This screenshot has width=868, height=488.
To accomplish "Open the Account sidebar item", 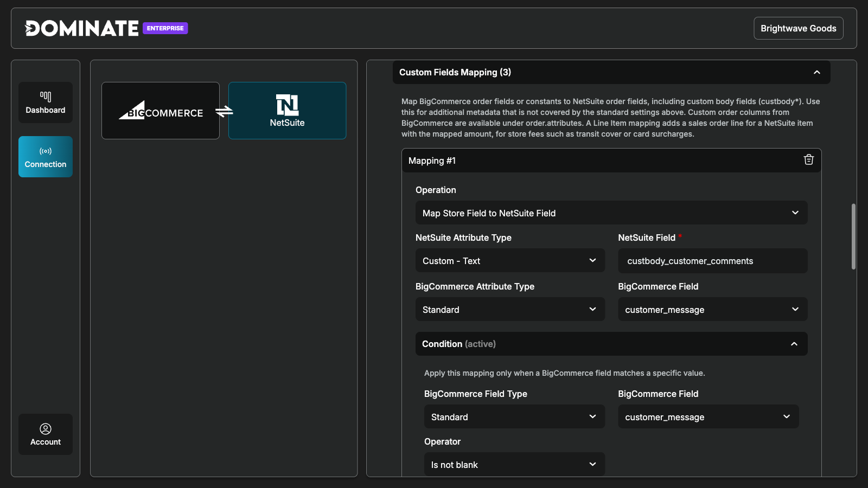I will [46, 434].
